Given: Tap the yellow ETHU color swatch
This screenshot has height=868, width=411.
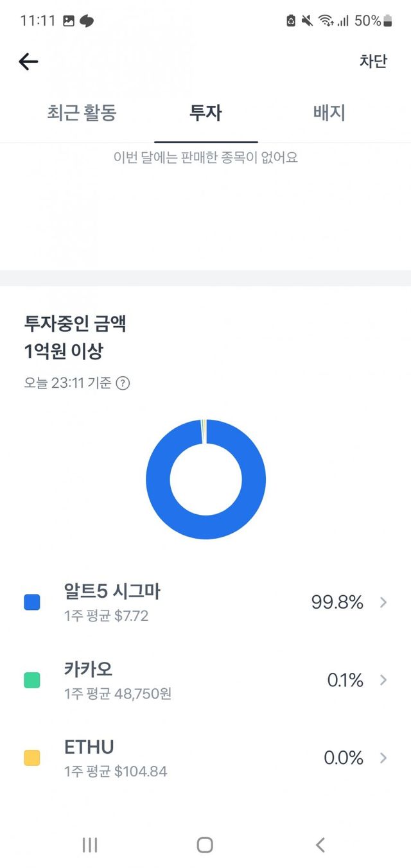Looking at the screenshot, I should [x=31, y=758].
